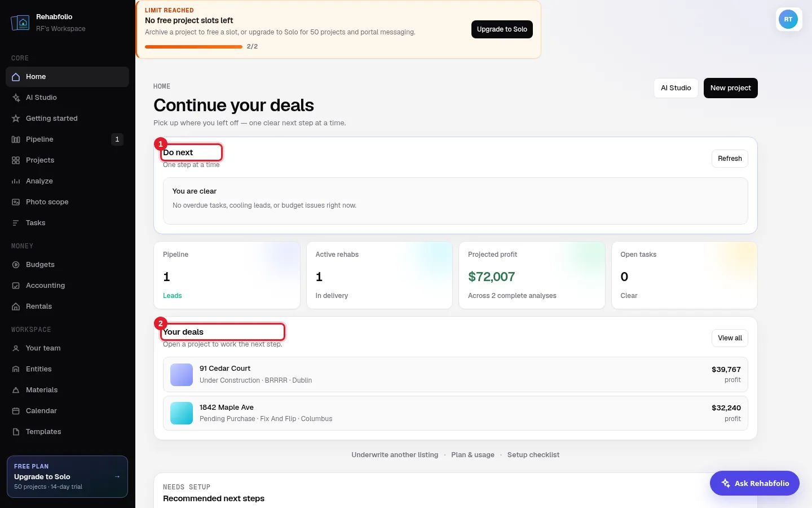Screen dimensions: 812x508
Task: Click the Photo scope image icon
Action: pos(16,202)
